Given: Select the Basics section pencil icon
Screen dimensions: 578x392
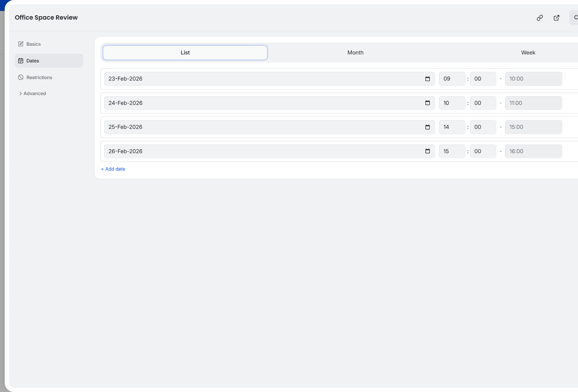Looking at the screenshot, I should [21, 44].
